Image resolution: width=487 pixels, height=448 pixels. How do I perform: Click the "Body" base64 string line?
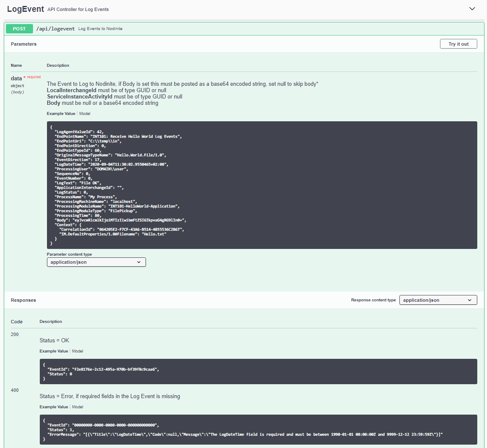[x=121, y=220]
